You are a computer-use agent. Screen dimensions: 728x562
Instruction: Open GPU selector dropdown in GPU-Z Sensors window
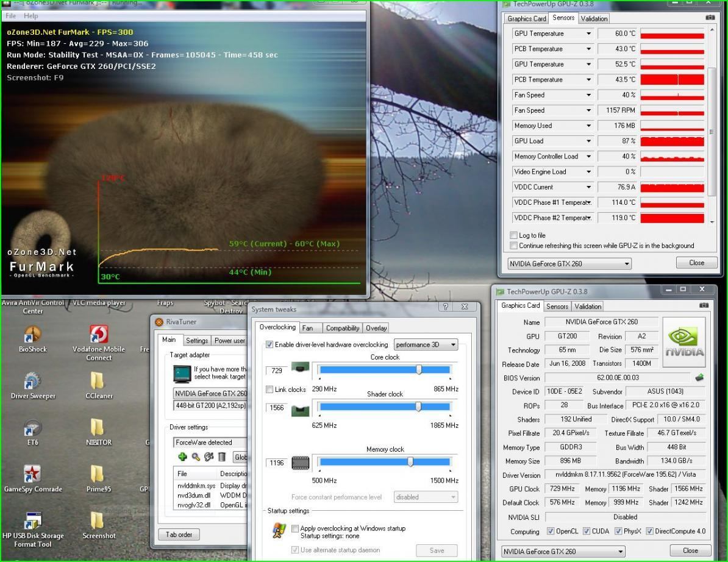pyautogui.click(x=569, y=263)
